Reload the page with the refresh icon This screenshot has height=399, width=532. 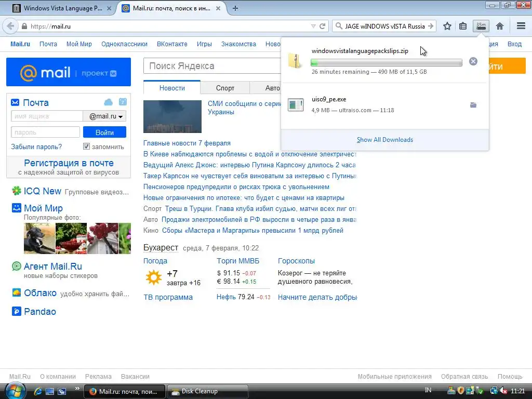click(322, 26)
